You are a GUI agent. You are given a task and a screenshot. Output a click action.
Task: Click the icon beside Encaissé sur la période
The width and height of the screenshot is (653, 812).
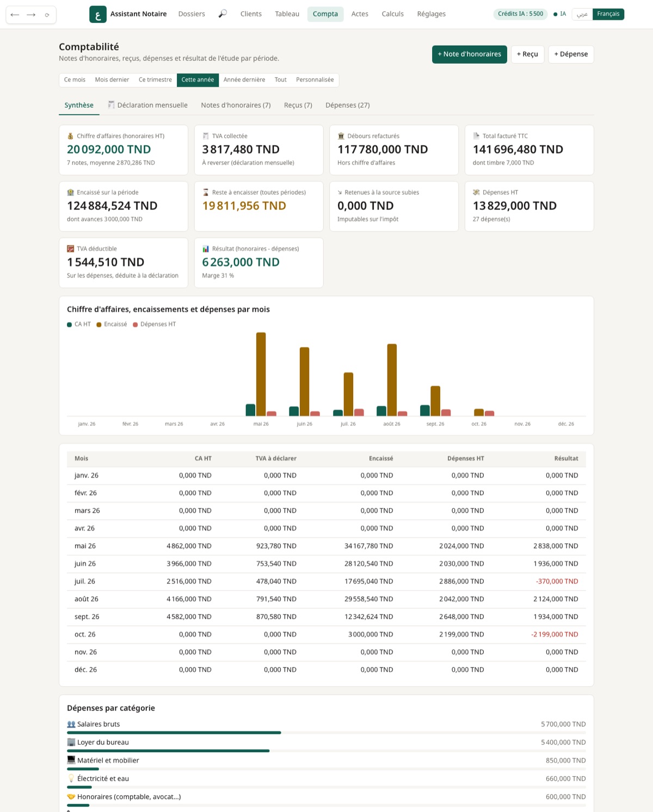[x=70, y=193]
